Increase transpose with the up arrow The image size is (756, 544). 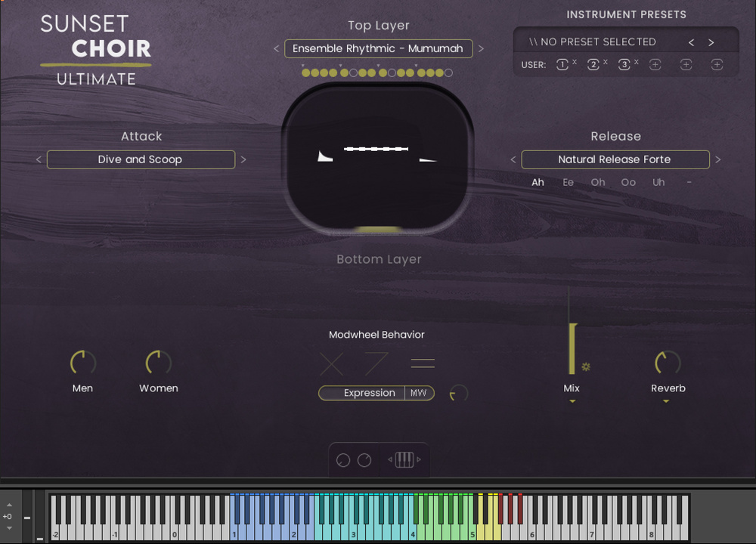tap(9, 505)
